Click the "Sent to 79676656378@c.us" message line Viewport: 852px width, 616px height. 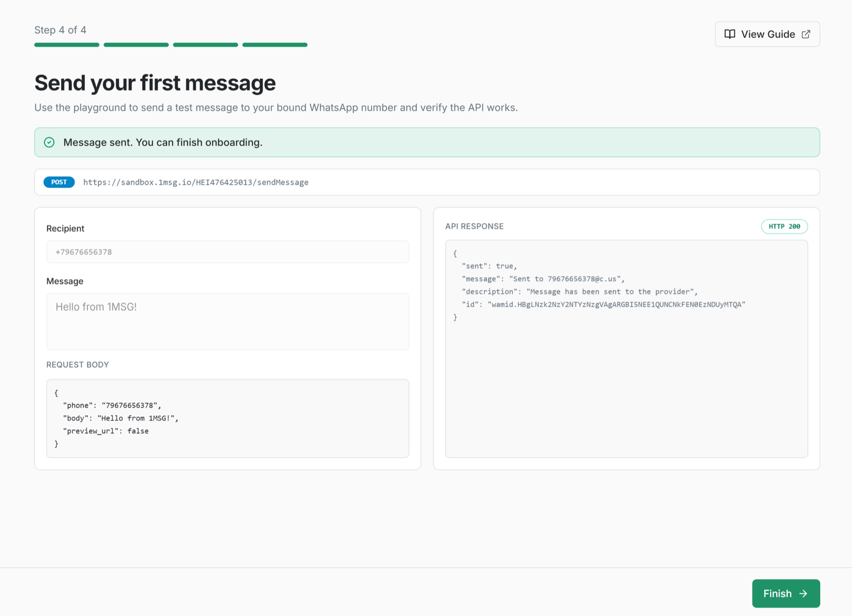point(543,278)
